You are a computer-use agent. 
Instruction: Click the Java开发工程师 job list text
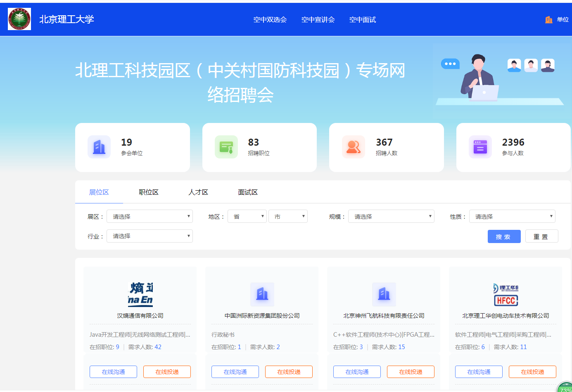(x=140, y=335)
